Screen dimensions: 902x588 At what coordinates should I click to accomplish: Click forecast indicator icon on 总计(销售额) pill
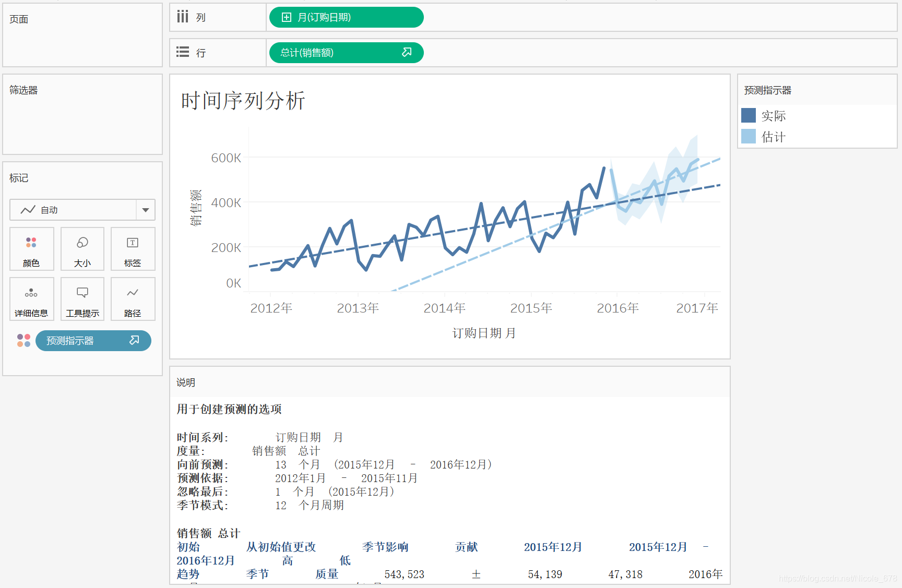pyautogui.click(x=407, y=52)
